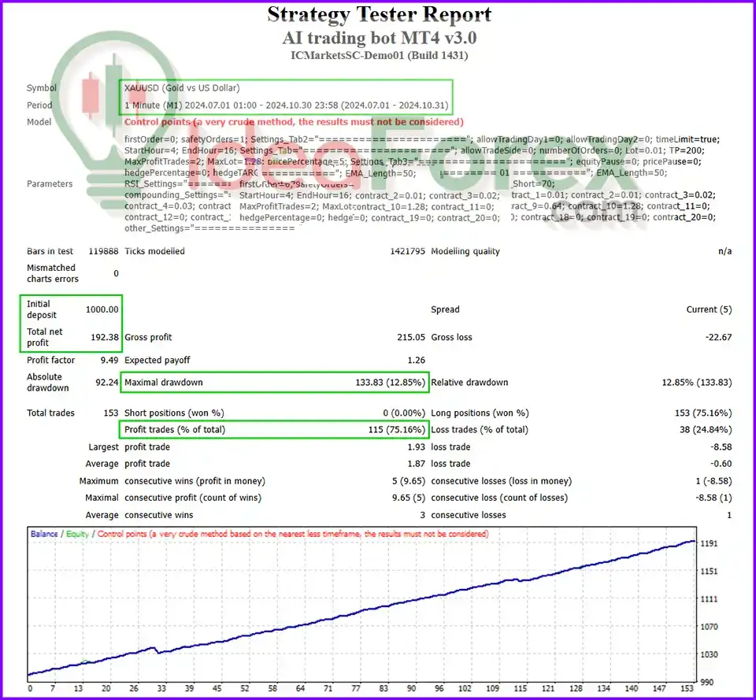Click the "Parameters" row label
756x700 pixels.
(x=50, y=183)
